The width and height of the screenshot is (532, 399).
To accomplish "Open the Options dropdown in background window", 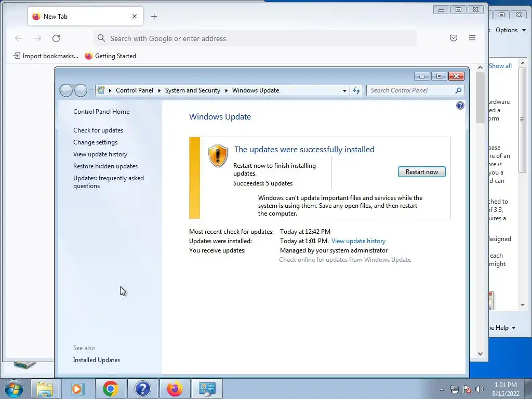I will (x=510, y=30).
